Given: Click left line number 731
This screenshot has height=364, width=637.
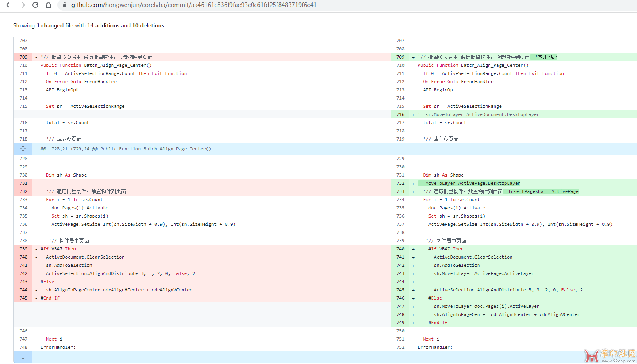Looking at the screenshot, I should [23, 183].
